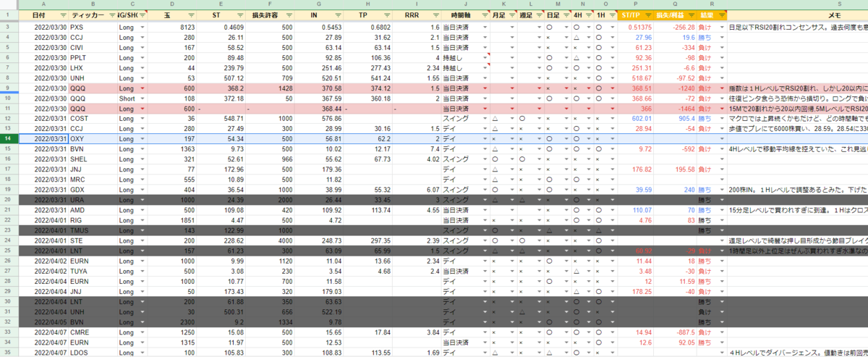Open the filter icon on the 損失/利益 header
The width and height of the screenshot is (868, 357).
pos(692,15)
